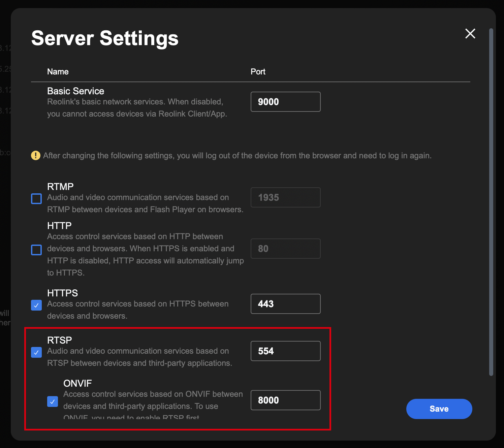This screenshot has width=504, height=448.
Task: Select the Basic Service label
Action: click(75, 91)
